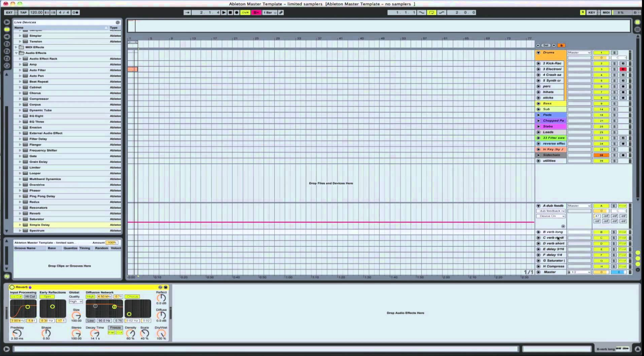Preview with the browser sidebar play icon
The image size is (644, 356).
click(7, 22)
